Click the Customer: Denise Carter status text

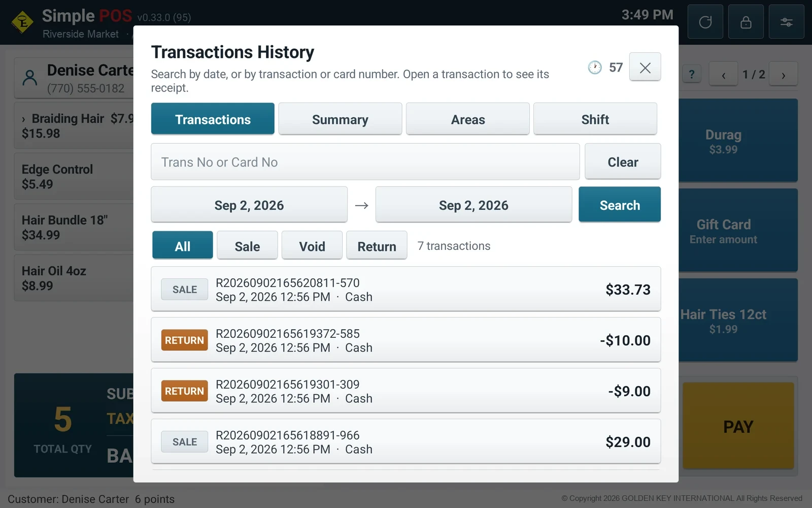tap(68, 499)
